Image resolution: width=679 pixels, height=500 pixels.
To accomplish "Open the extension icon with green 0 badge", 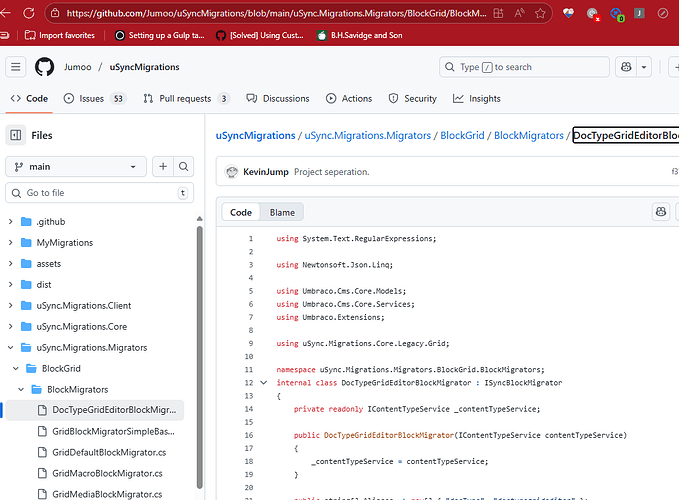I will pos(617,14).
